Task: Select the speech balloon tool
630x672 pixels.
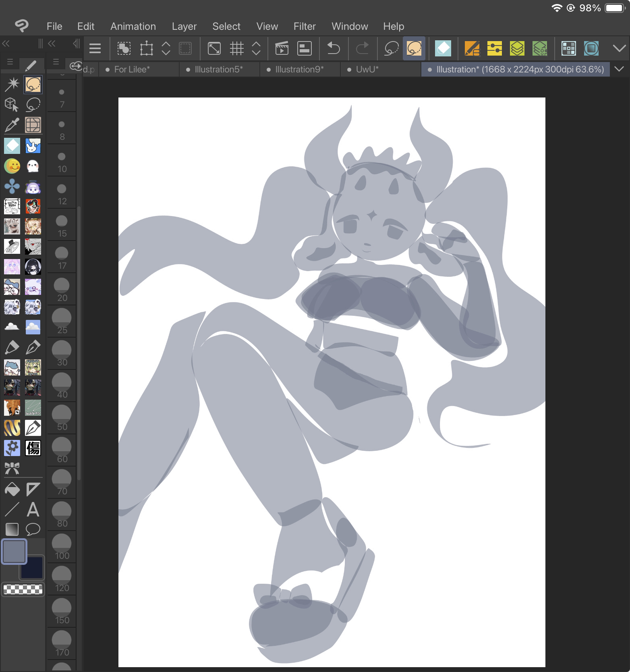Action: [33, 529]
